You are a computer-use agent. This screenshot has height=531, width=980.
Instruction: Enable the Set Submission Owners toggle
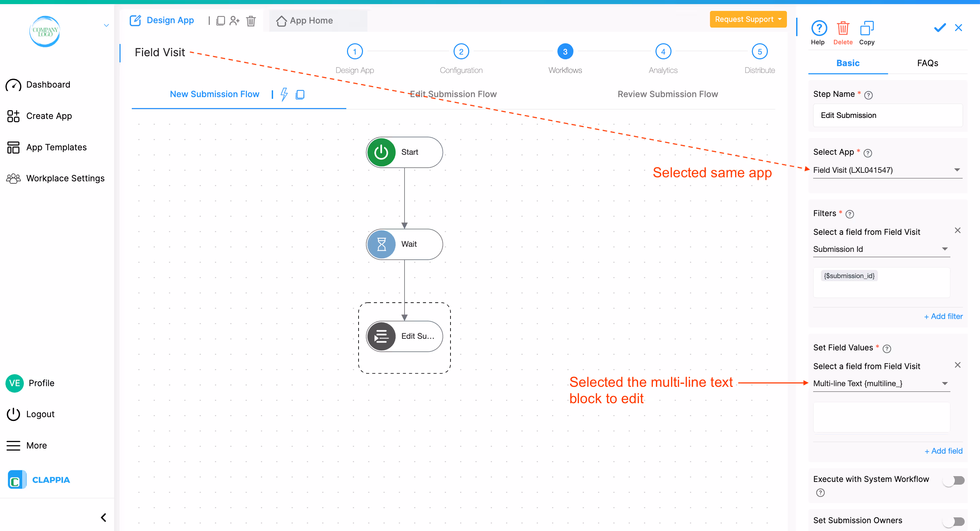tap(954, 521)
